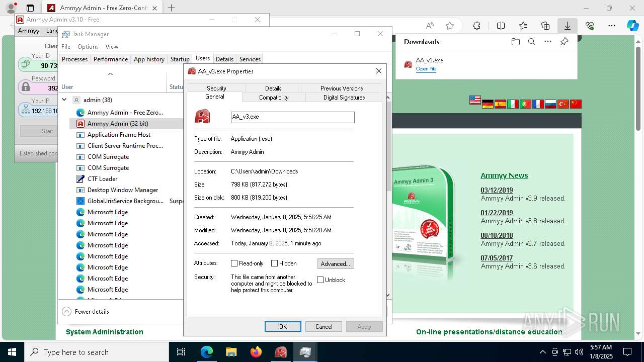Open Task Manager Services tab
The width and height of the screenshot is (644, 362).
tap(250, 59)
